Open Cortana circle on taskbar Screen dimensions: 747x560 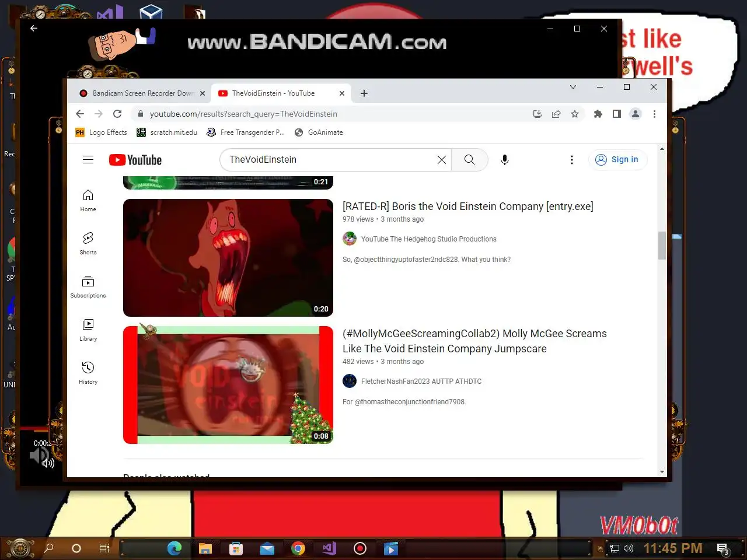[x=76, y=548]
